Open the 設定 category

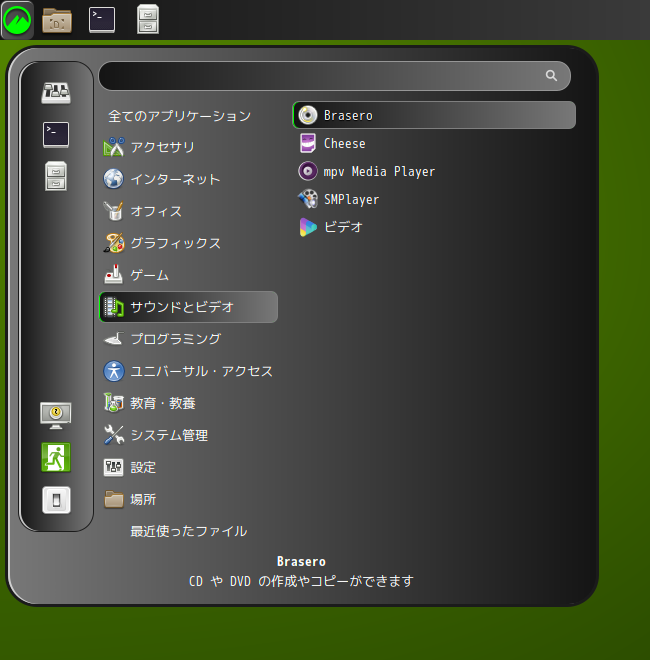pyautogui.click(x=189, y=467)
